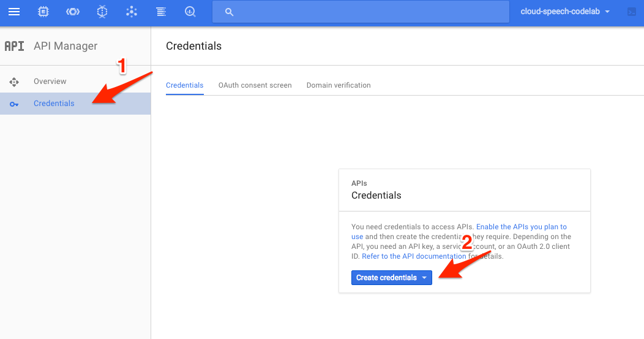Select Credentials in the left sidebar

[54, 104]
